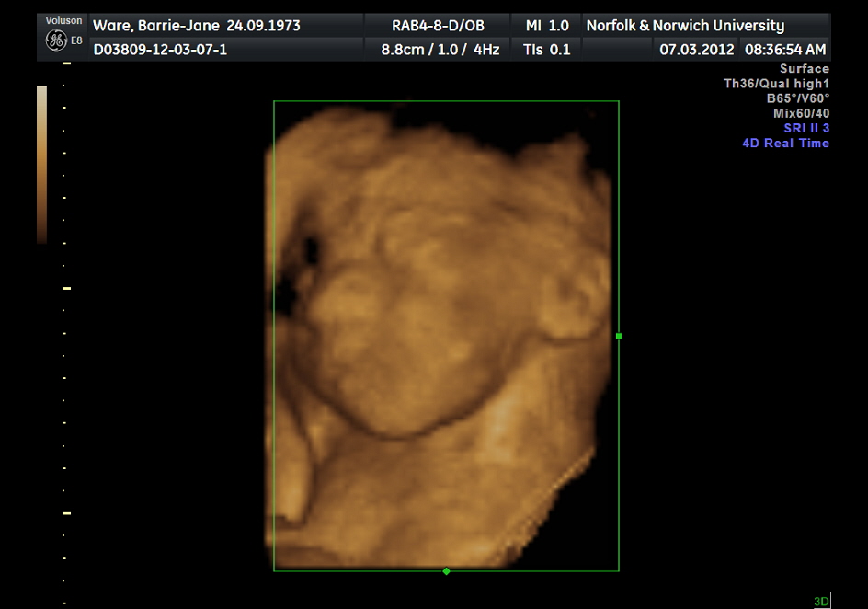Select the B65°/V60° angle setting
Viewport: 868px width, 609px height.
797,98
